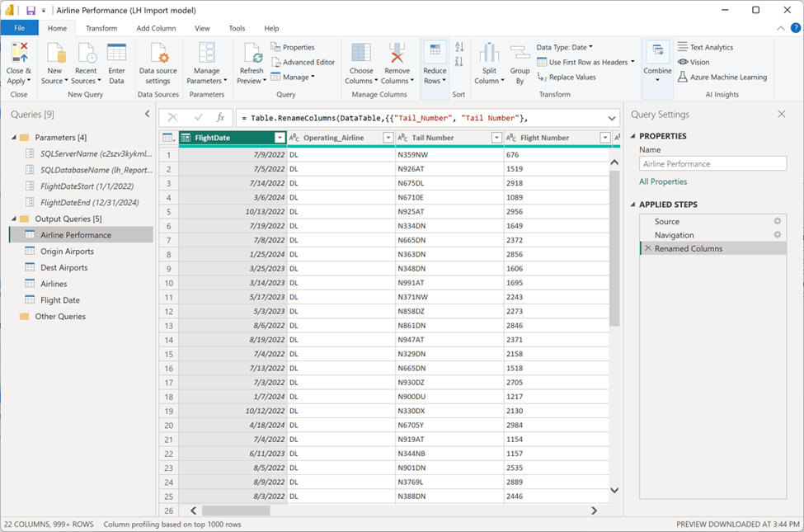The height and width of the screenshot is (532, 804).
Task: Sort descending Z to A
Action: click(459, 62)
